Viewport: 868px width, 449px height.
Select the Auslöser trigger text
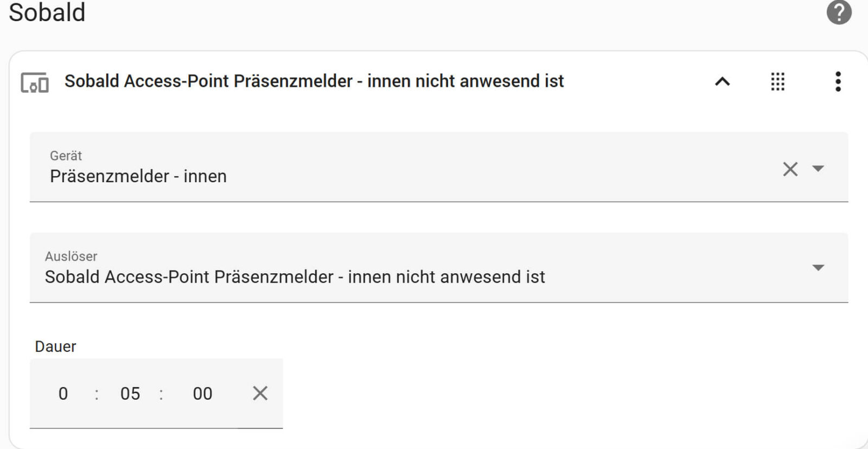(295, 277)
